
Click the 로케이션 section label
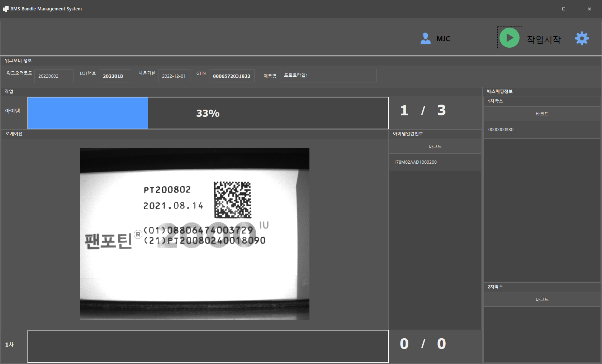click(x=14, y=134)
